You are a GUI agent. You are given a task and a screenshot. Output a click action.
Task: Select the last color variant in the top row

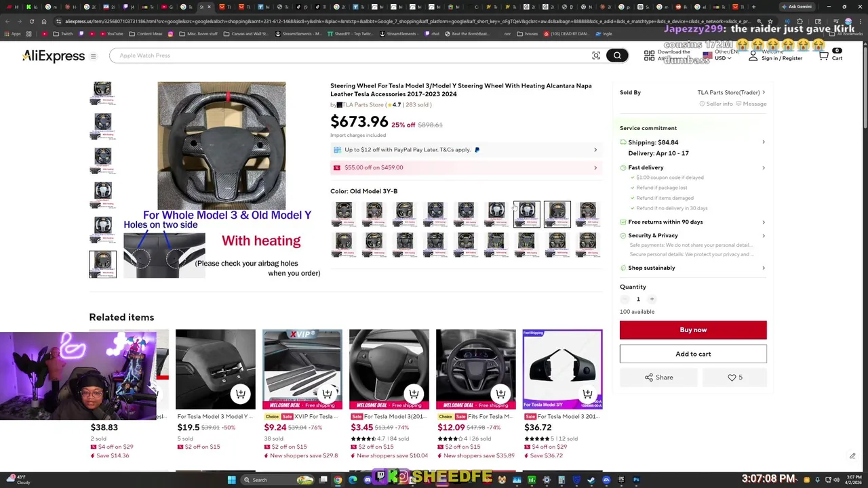tap(588, 213)
